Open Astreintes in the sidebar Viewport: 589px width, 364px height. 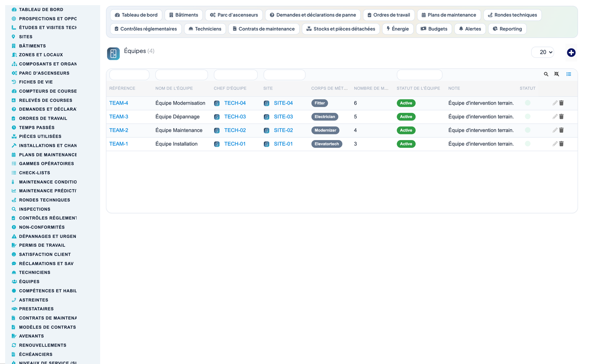click(x=33, y=300)
